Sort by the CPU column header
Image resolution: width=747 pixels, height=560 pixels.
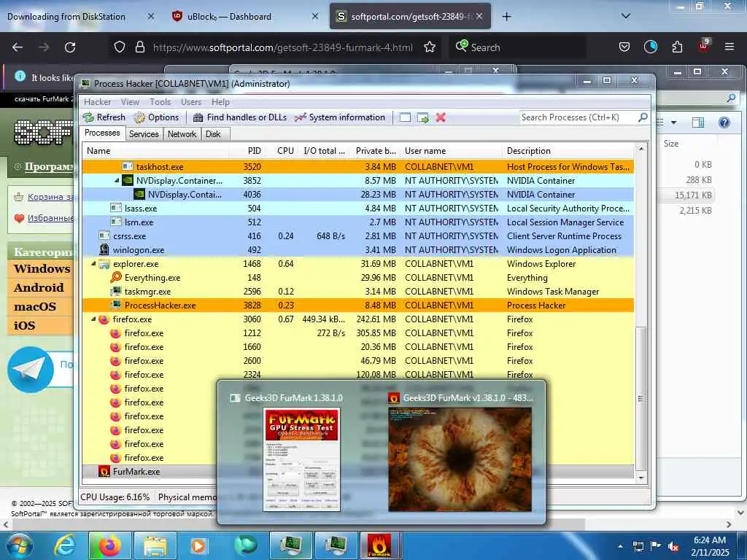[x=283, y=150]
